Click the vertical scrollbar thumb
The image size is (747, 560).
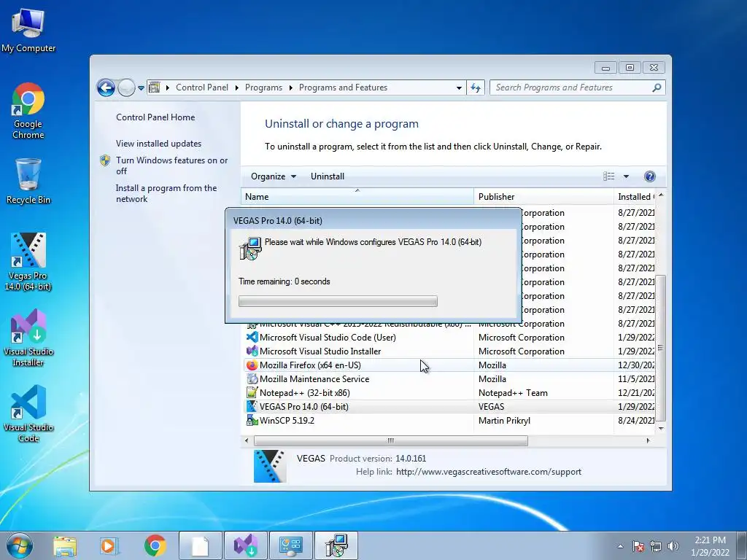click(x=660, y=348)
